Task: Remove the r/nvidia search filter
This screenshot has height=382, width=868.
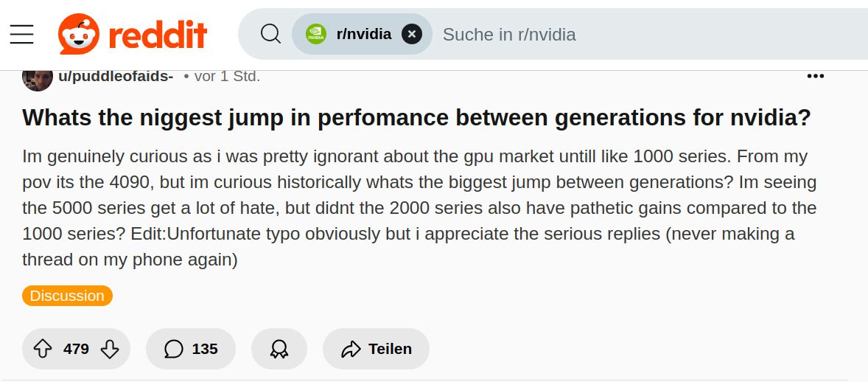Action: [x=412, y=34]
